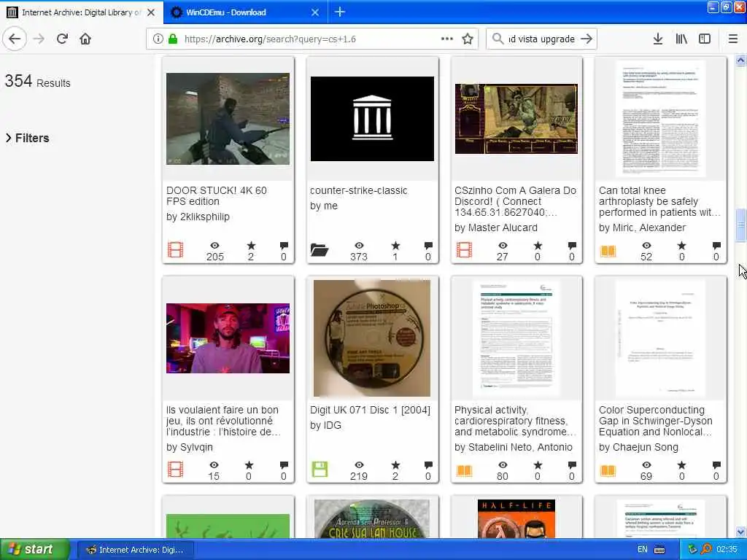Click the page scrollbar down arrow

(x=741, y=532)
